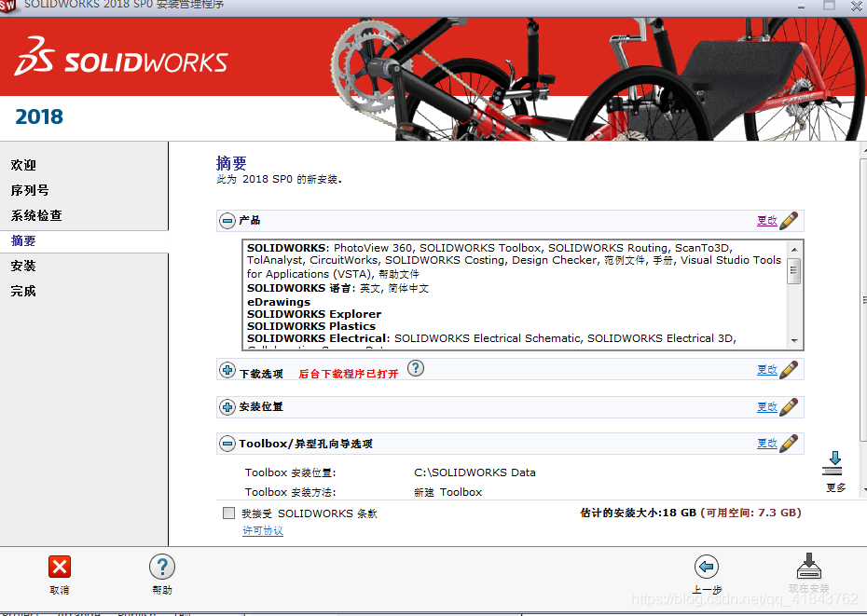Click the Toolbox 安装位置 label

pos(291,472)
